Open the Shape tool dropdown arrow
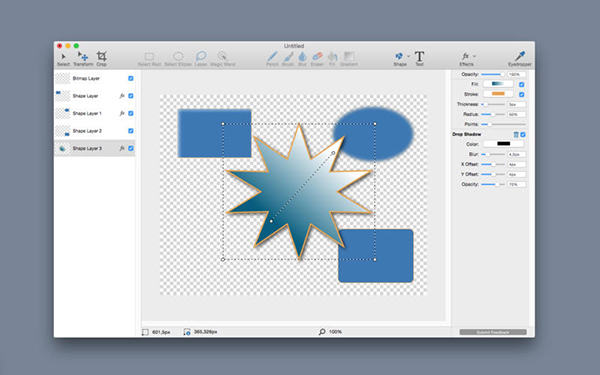 pyautogui.click(x=408, y=56)
